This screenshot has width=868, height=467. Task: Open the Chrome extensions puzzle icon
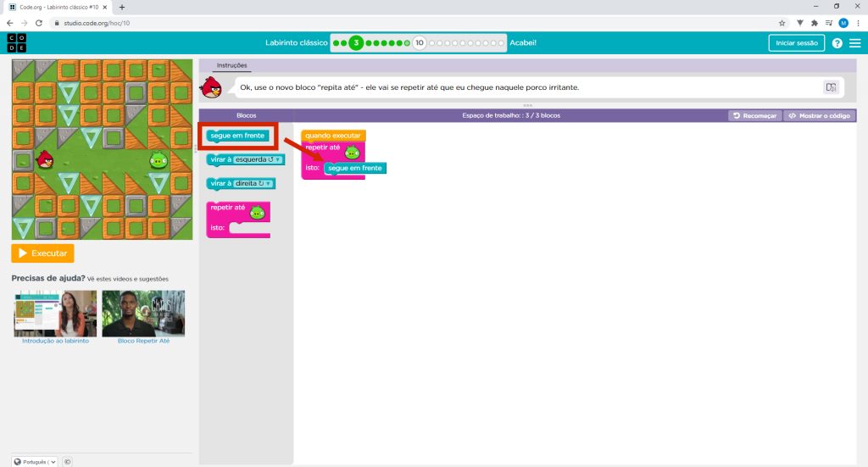[815, 23]
